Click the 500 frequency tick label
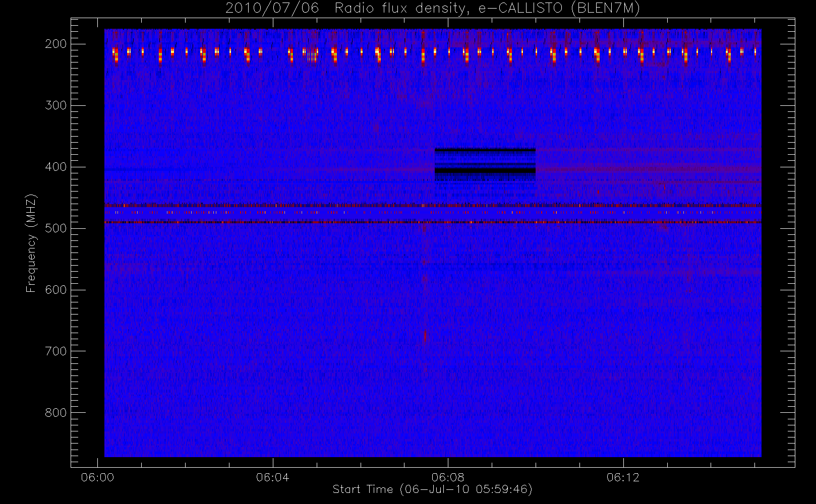Viewport: 816px width, 504px height. 56,228
